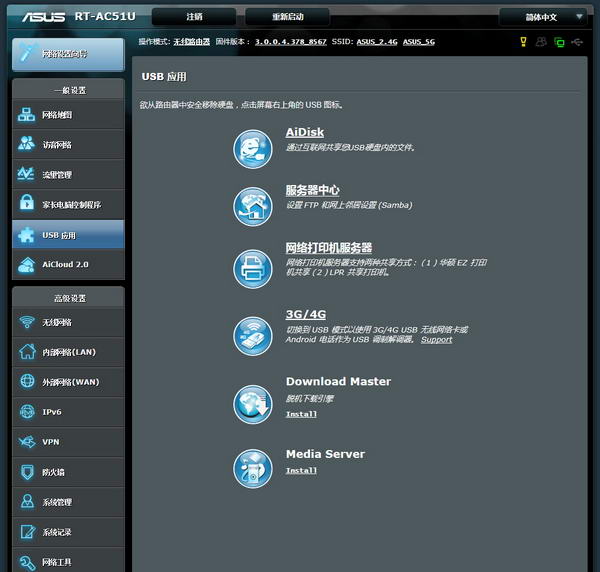Click the LAN house outline icon
The width and height of the screenshot is (600, 572).
pyautogui.click(x=27, y=352)
